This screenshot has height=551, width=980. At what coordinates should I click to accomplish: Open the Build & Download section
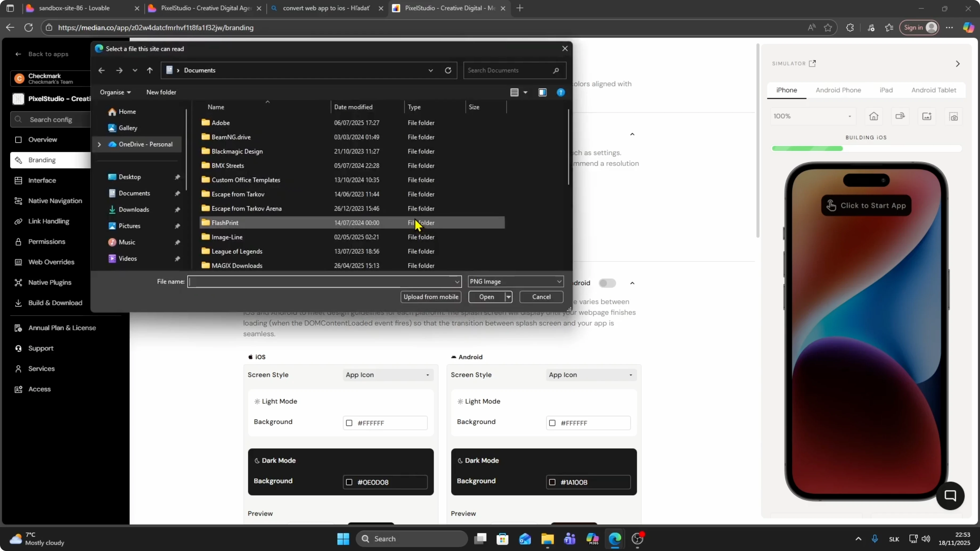coord(55,303)
